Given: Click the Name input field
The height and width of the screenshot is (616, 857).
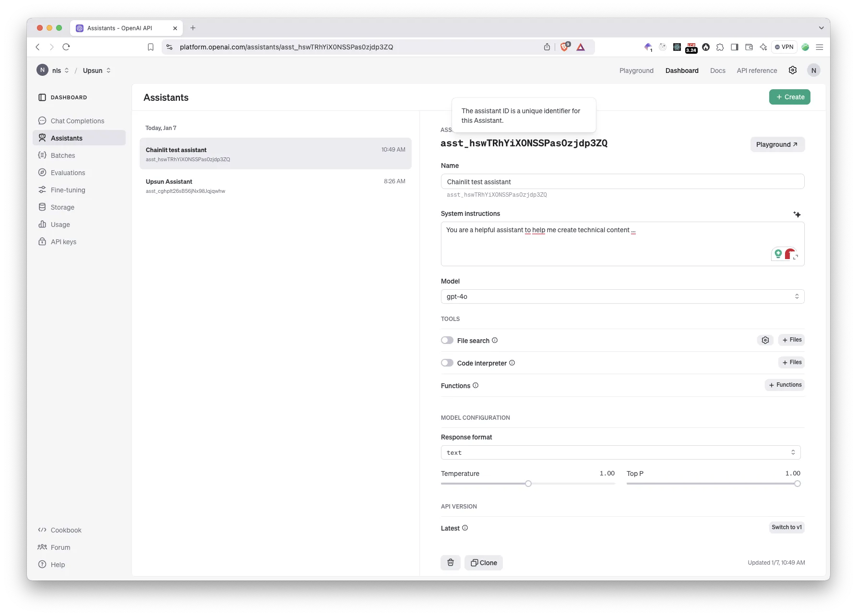Looking at the screenshot, I should click(x=622, y=182).
